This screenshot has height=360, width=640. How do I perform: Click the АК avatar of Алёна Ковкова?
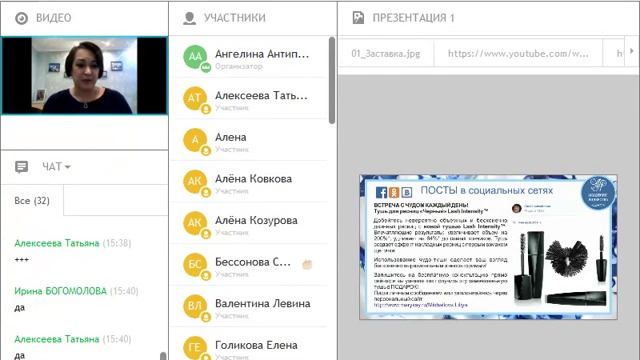(195, 181)
